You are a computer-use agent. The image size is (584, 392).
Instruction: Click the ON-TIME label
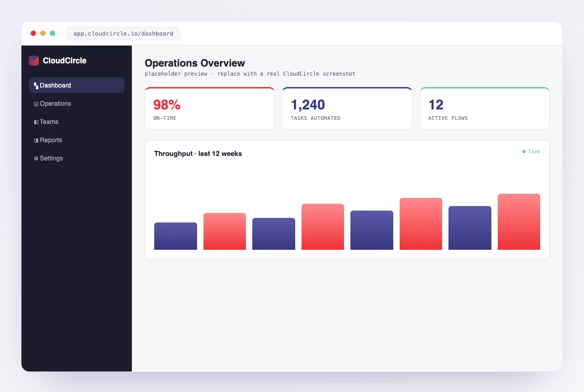165,118
